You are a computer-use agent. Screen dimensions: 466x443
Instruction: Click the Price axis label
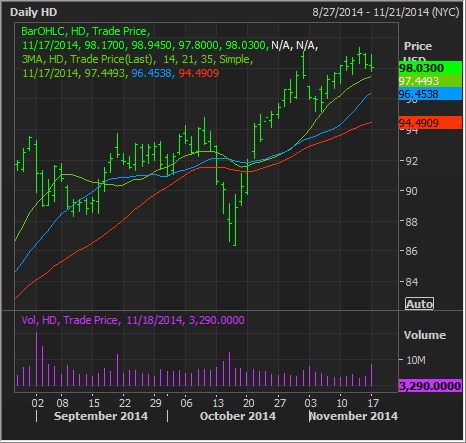(x=418, y=46)
